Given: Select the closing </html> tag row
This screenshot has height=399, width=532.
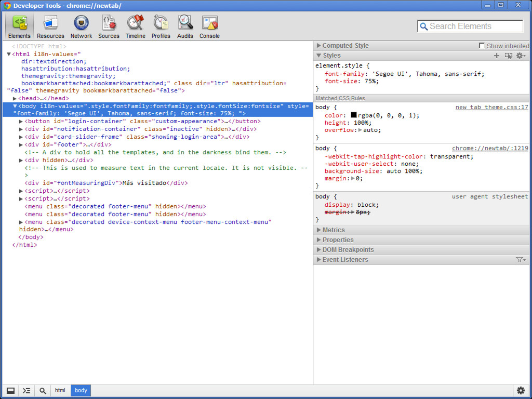Looking at the screenshot, I should point(24,245).
